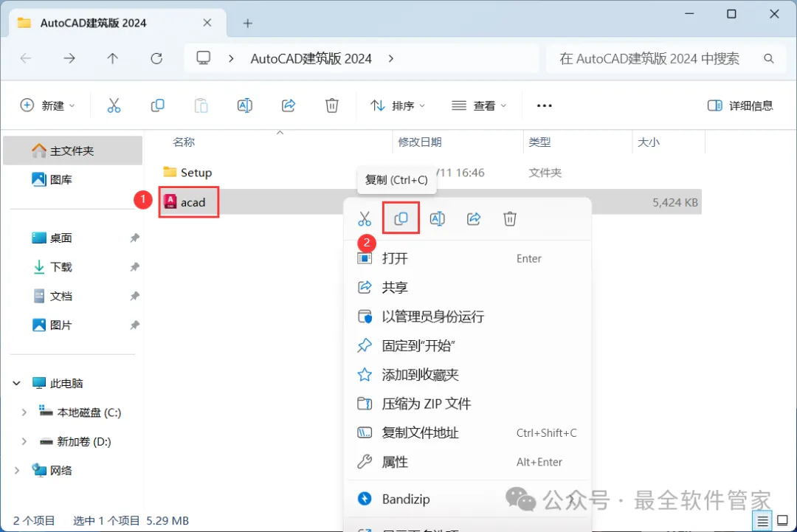Add a new tab with the plus button

click(247, 24)
